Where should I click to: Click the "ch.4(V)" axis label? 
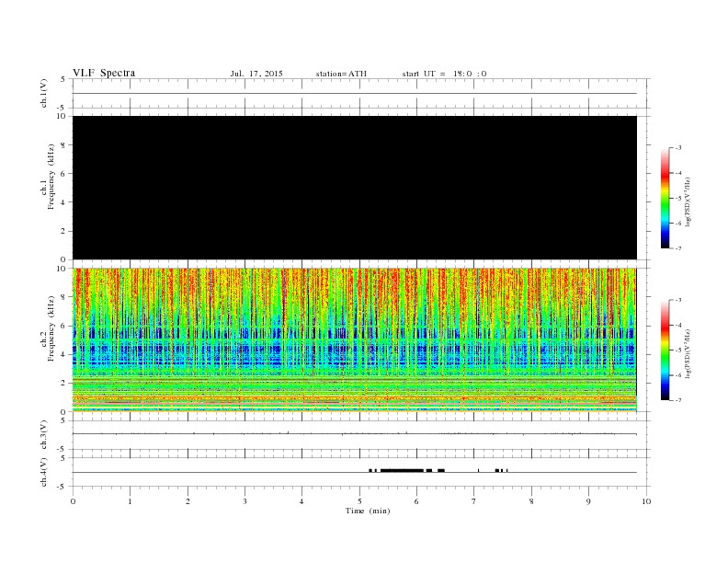44,472
